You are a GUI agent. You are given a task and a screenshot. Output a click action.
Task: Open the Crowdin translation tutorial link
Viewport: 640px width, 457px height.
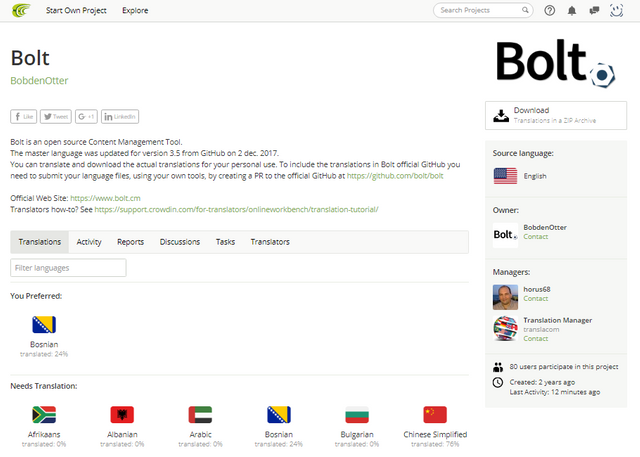(x=236, y=209)
